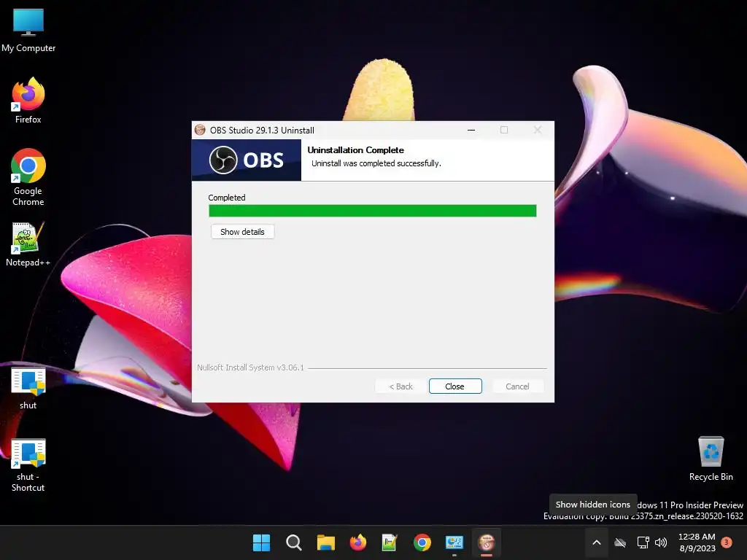
Task: Click the OBS uninstaller taskbar icon
Action: (487, 542)
